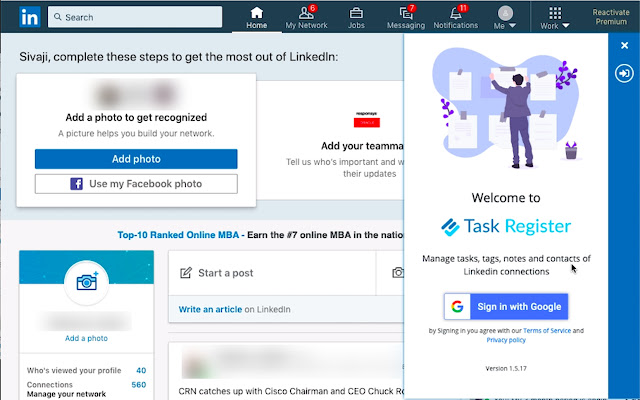Click the Reactivate Premium link
This screenshot has width=640, height=400.
pos(610,17)
